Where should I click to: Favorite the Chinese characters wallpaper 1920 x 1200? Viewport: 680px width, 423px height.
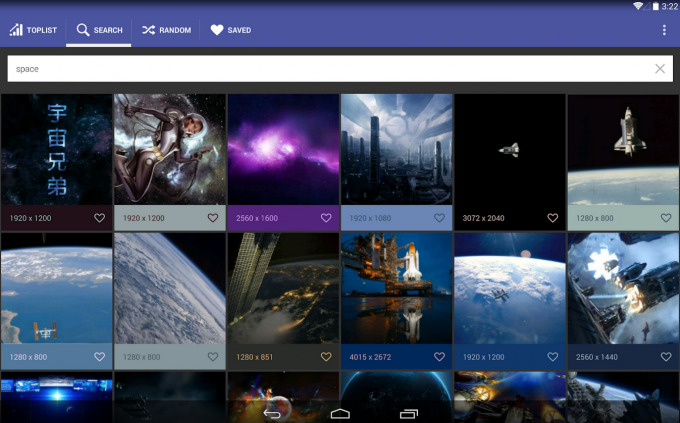coord(99,218)
